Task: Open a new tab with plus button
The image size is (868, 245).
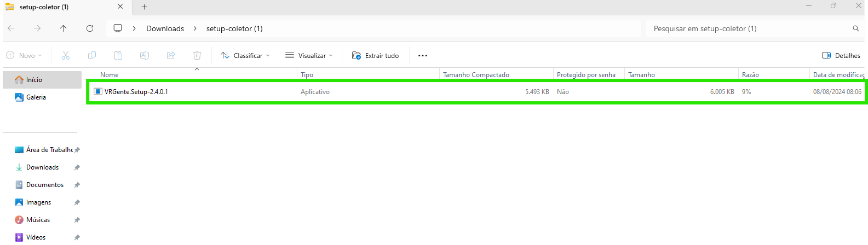Action: 145,7
